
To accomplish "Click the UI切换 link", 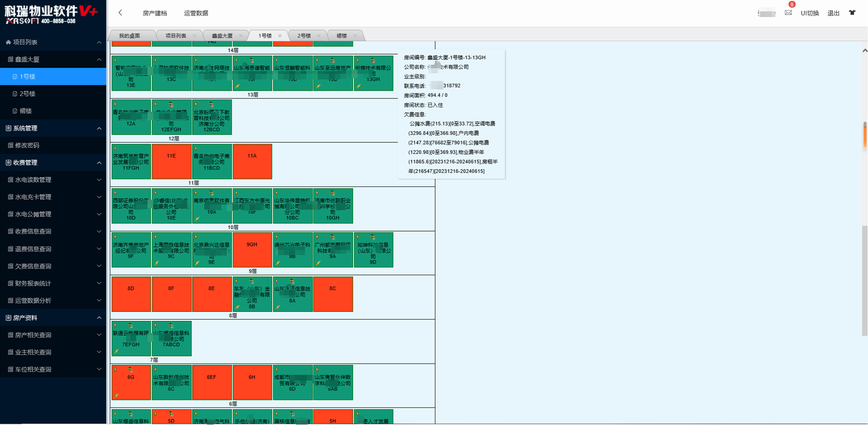I will [809, 13].
